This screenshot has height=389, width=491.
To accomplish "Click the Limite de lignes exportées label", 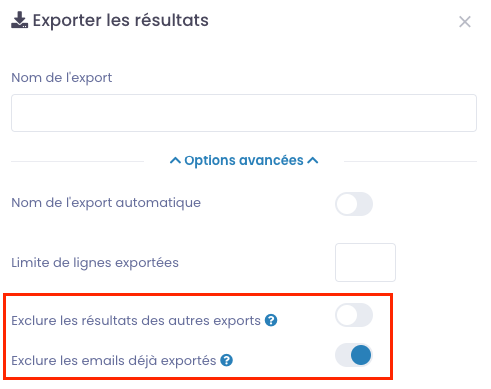I will coord(95,263).
